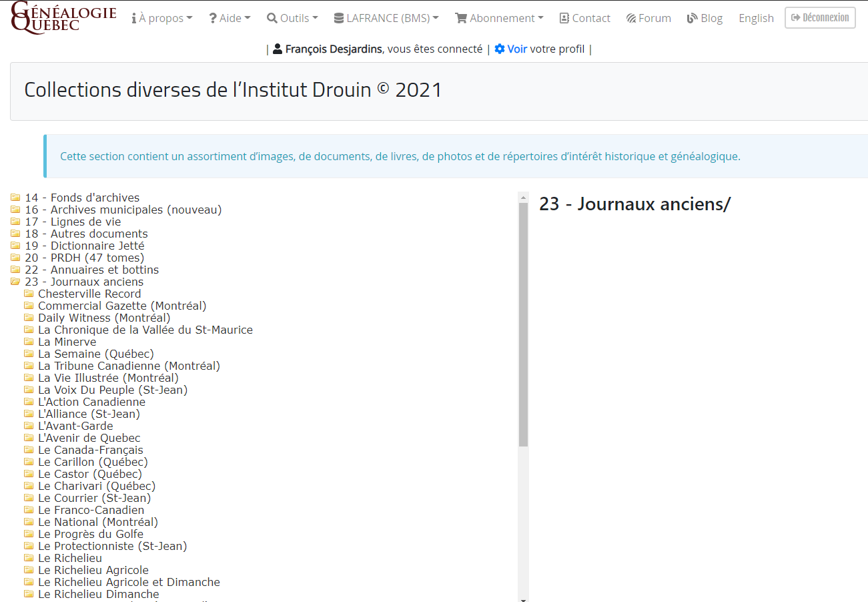Click the user icon beside François Desjardins
The image size is (868, 602).
(278, 49)
